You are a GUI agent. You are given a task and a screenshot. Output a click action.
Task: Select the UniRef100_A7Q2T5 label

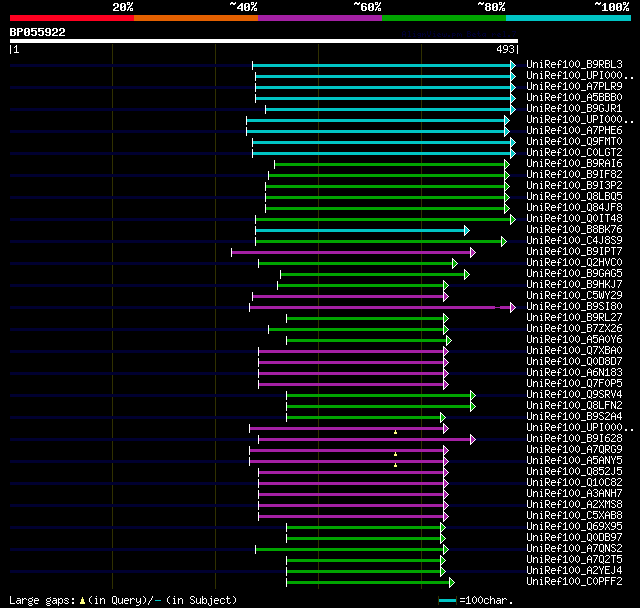(x=574, y=560)
